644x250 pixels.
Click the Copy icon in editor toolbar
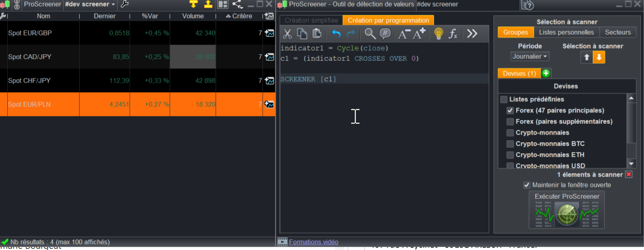tap(302, 34)
